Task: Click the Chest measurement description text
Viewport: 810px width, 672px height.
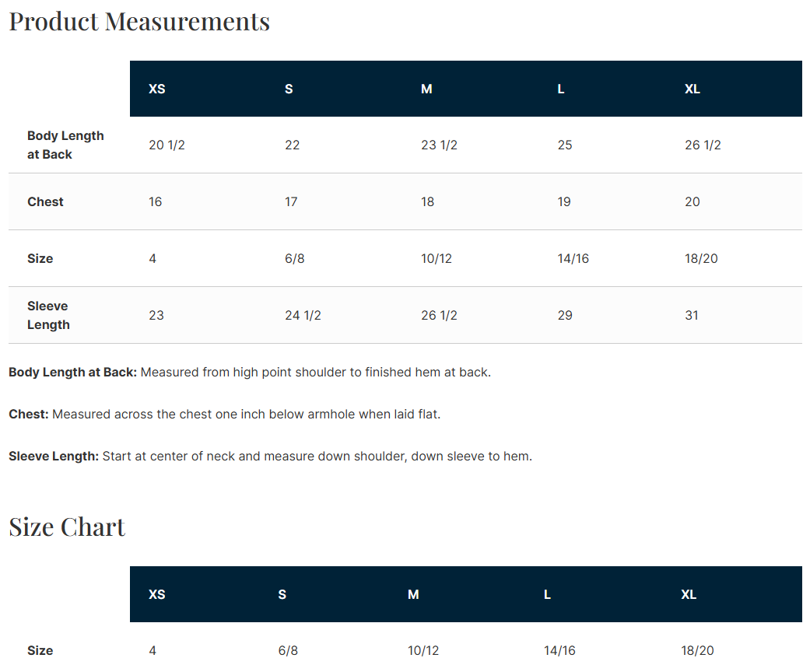Action: click(x=225, y=415)
